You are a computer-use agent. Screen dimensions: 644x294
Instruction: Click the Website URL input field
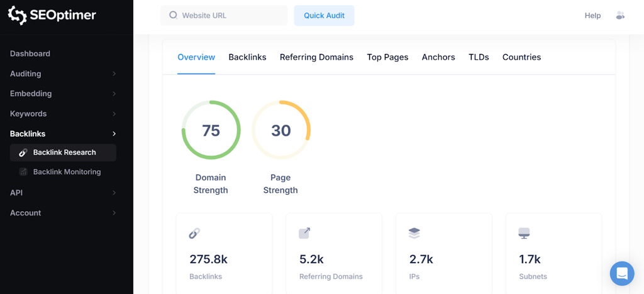[x=230, y=15]
